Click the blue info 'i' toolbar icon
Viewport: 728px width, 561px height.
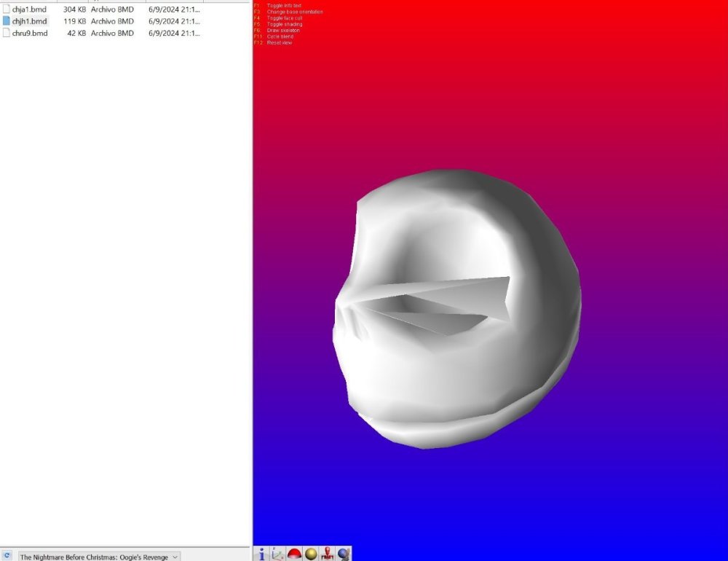point(261,554)
